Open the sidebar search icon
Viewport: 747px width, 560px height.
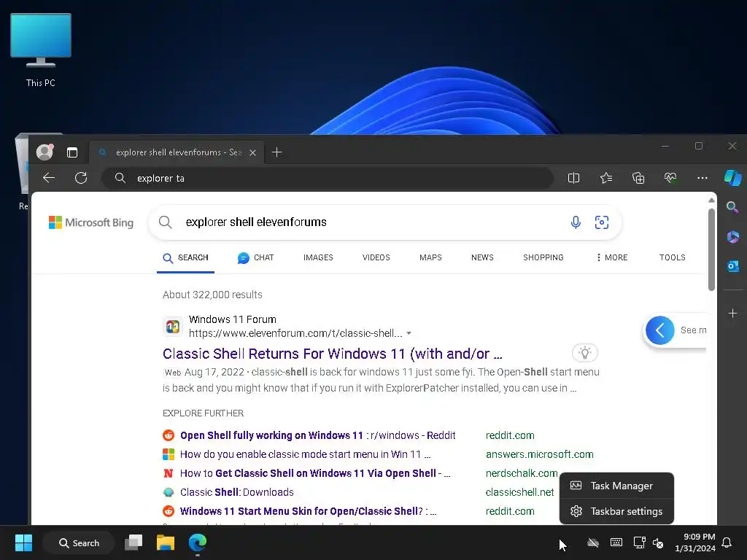[x=732, y=207]
